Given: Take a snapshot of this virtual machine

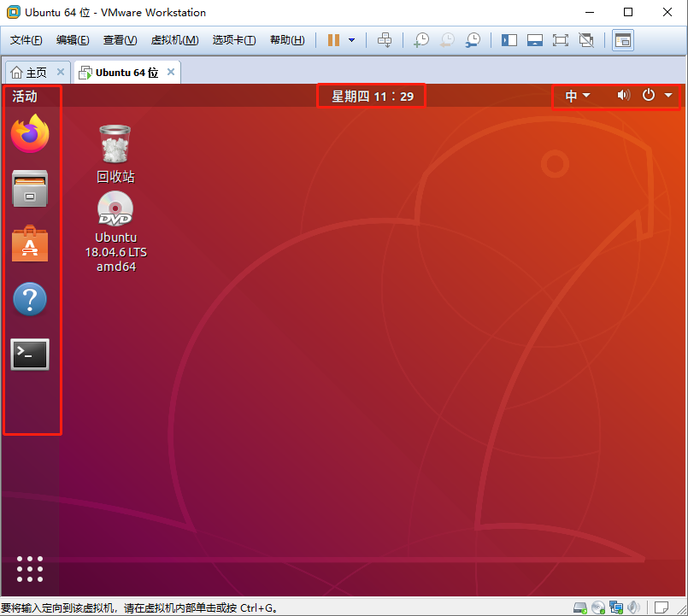Looking at the screenshot, I should tap(420, 40).
